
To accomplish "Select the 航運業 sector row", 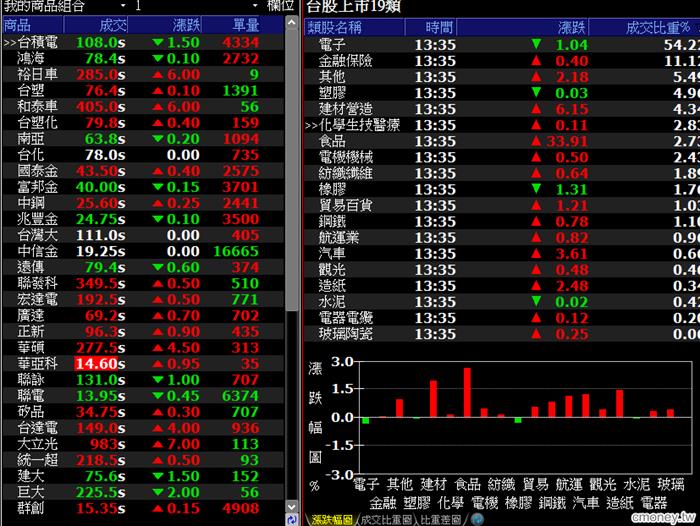I will tap(502, 238).
